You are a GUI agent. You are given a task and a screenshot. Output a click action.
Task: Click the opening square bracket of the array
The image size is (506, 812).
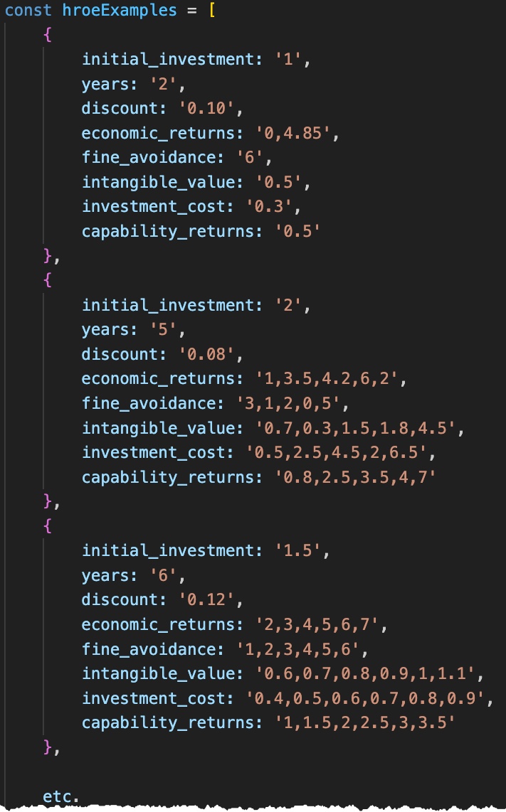[x=211, y=10]
